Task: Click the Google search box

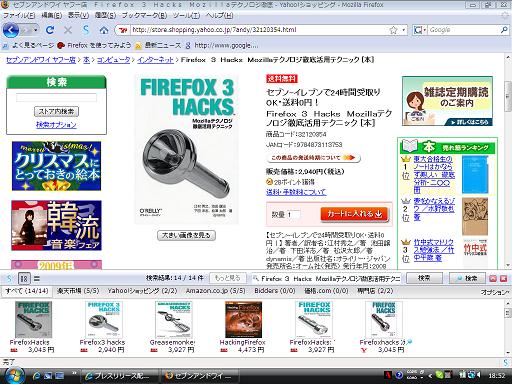Action: [463, 30]
